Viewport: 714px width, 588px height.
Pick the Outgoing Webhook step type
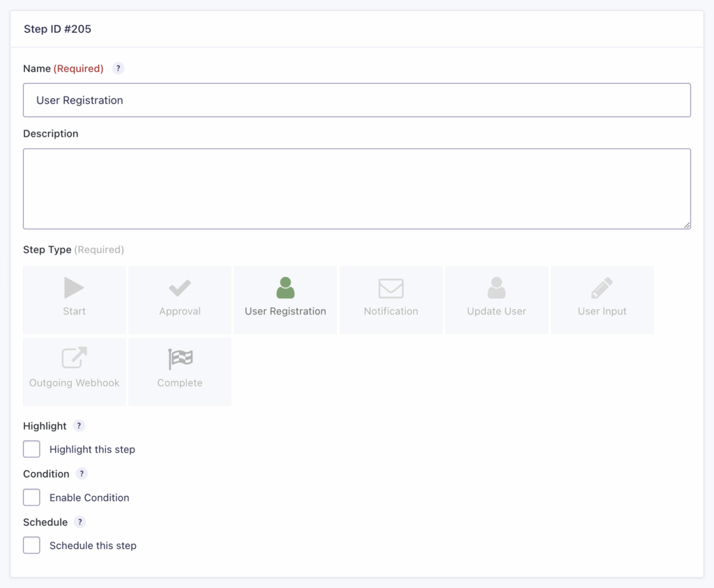74,371
